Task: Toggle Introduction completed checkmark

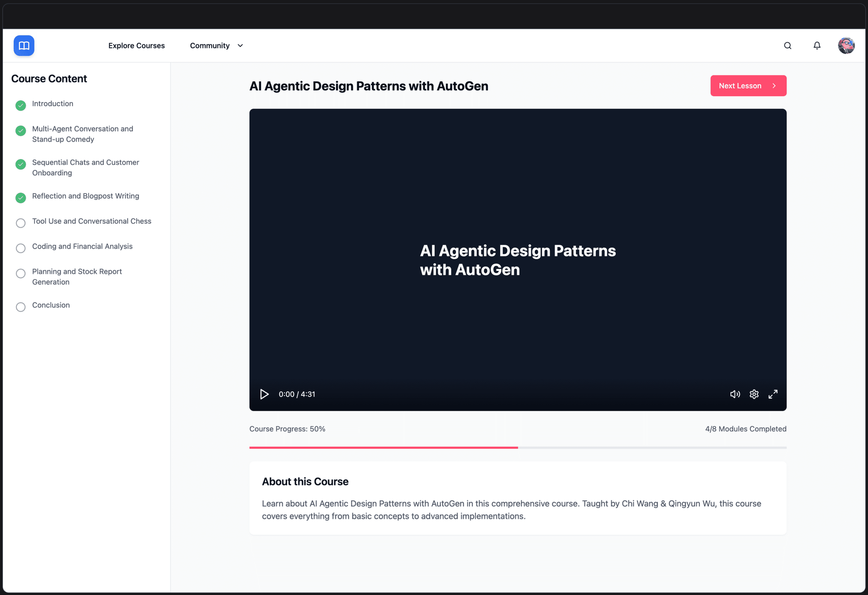Action: 21,106
